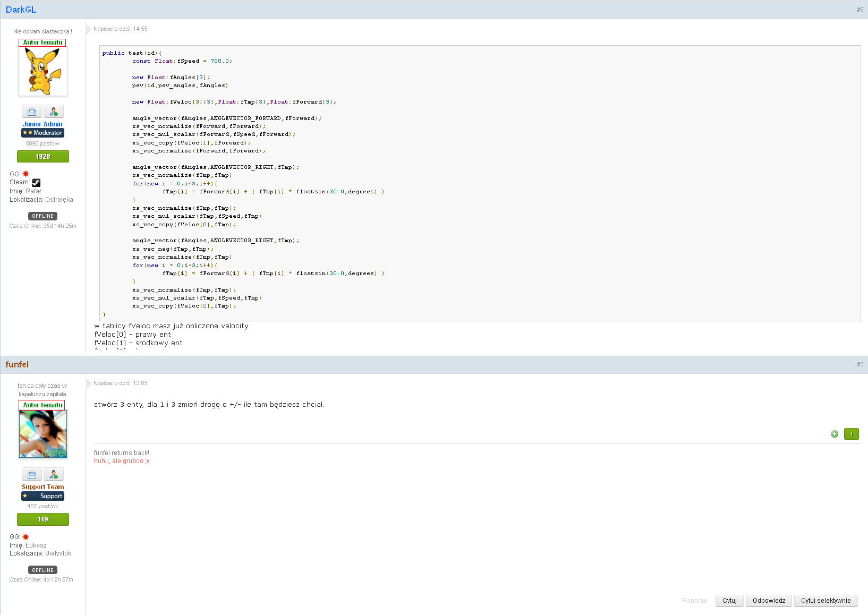The height and width of the screenshot is (615, 868).
Task: Click funfel's red GG status icon
Action: click(x=25, y=537)
